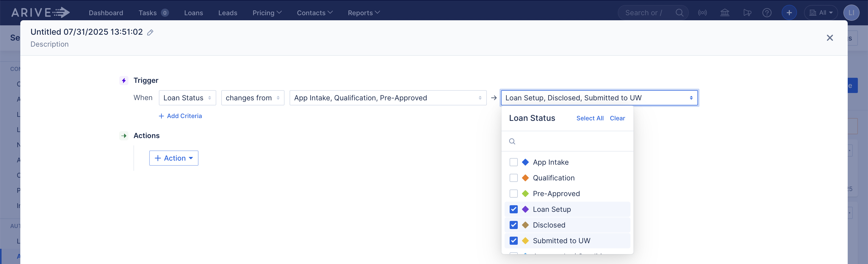Click the broadcast signal icon
This screenshot has width=868, height=264.
[703, 13]
